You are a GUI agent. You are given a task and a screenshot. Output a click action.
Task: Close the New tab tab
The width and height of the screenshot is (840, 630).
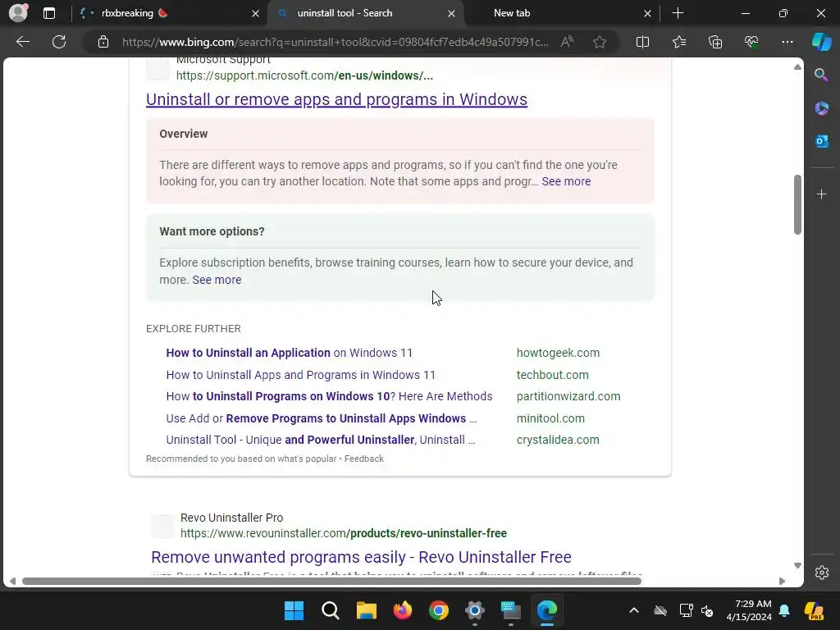click(x=648, y=13)
